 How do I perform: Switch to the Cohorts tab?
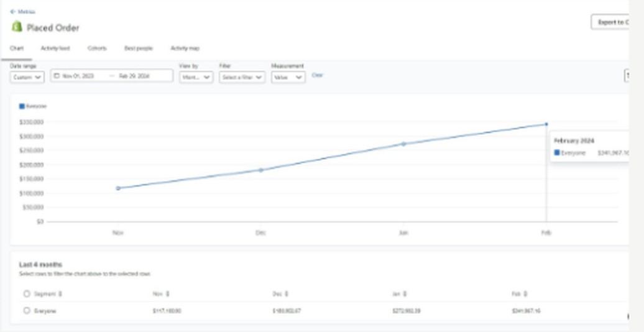tap(97, 48)
